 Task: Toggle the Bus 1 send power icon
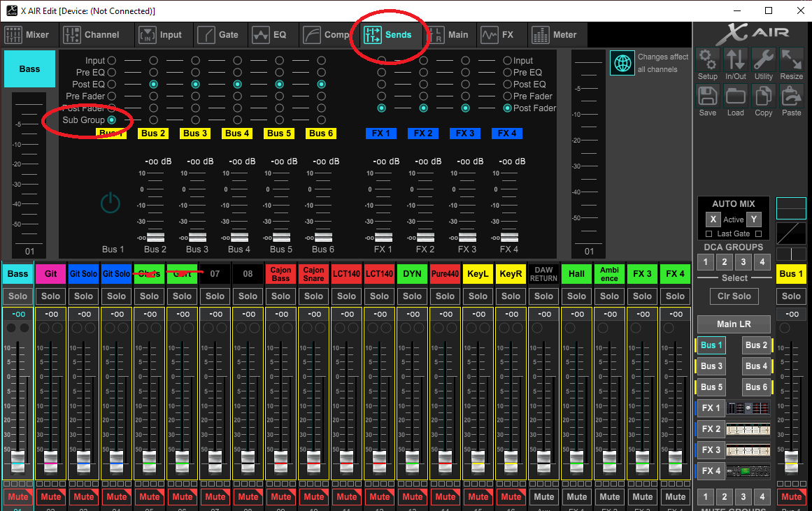(x=111, y=203)
